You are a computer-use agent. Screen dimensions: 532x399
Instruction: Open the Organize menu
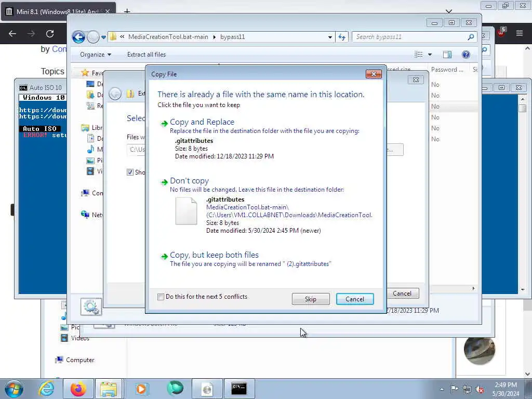click(x=96, y=54)
